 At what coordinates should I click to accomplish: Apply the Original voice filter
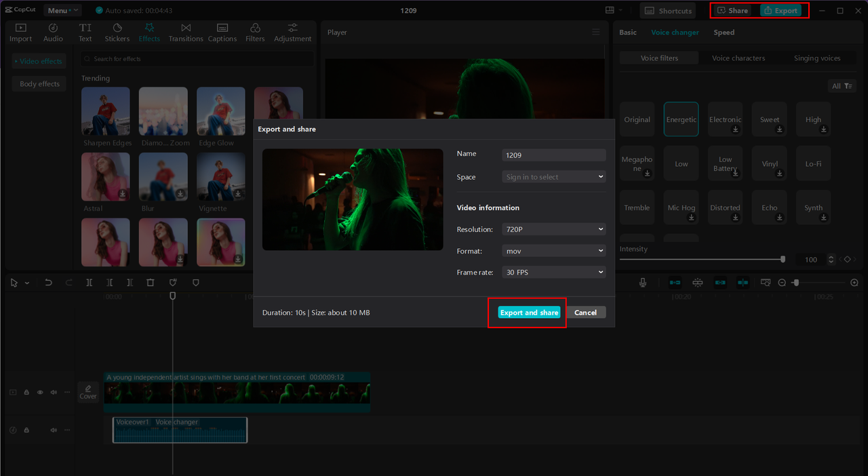click(x=637, y=119)
